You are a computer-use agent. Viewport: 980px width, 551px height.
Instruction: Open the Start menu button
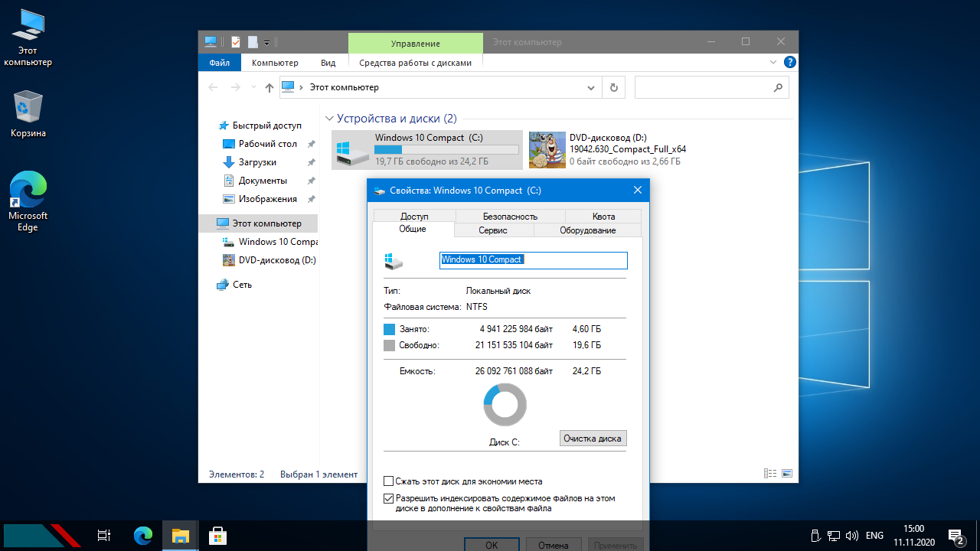(43, 536)
